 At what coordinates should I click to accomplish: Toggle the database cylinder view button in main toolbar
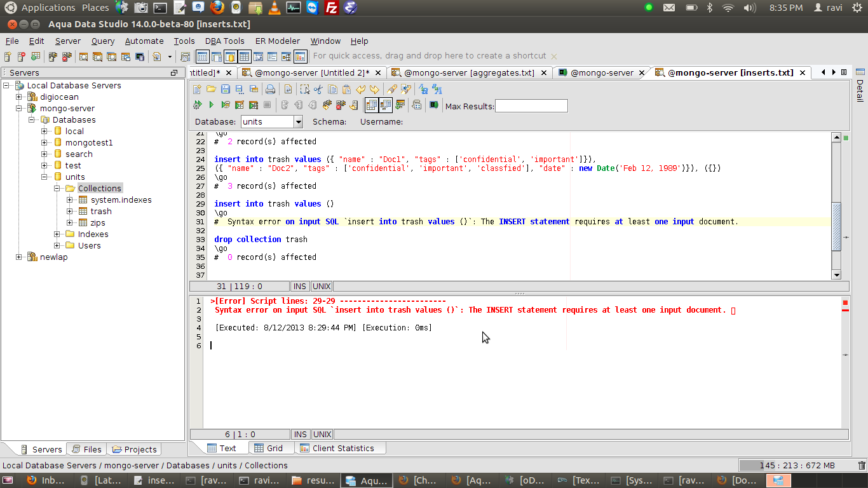pos(230,57)
